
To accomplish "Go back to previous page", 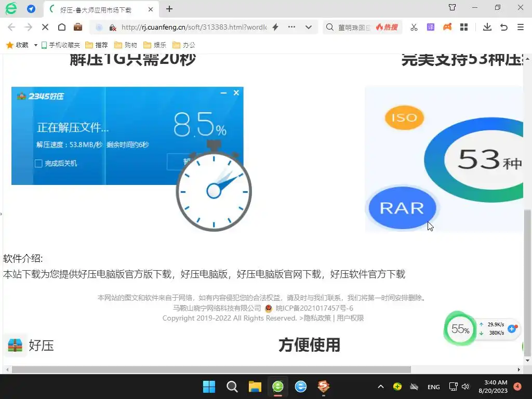I will point(11,27).
